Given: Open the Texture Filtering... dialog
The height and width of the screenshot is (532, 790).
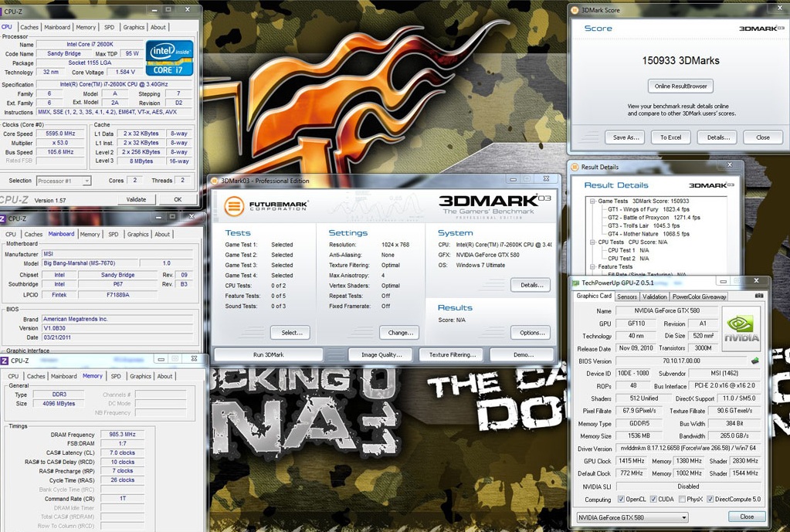Looking at the screenshot, I should pyautogui.click(x=453, y=354).
